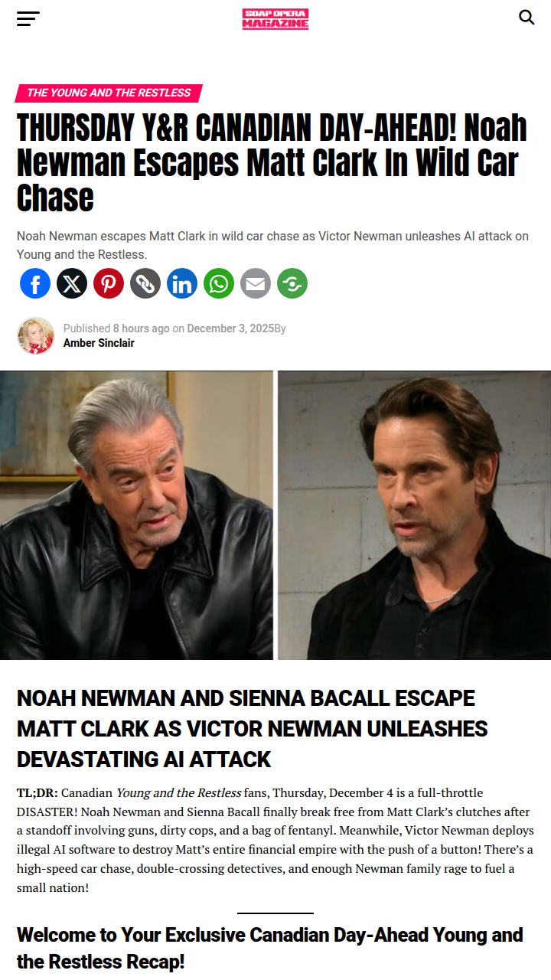This screenshot has height=980, width=551.
Task: Pin article to Pinterest
Action: click(109, 283)
